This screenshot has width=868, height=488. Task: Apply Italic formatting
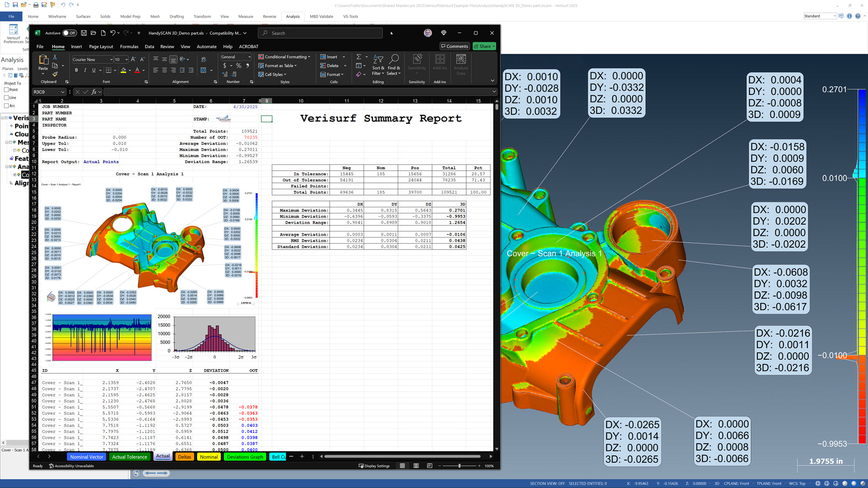pyautogui.click(x=85, y=70)
